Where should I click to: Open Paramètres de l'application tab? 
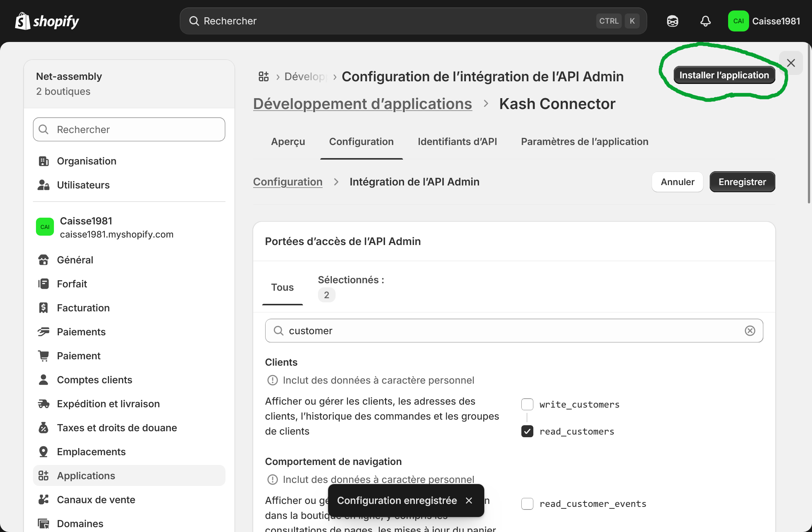tap(584, 142)
